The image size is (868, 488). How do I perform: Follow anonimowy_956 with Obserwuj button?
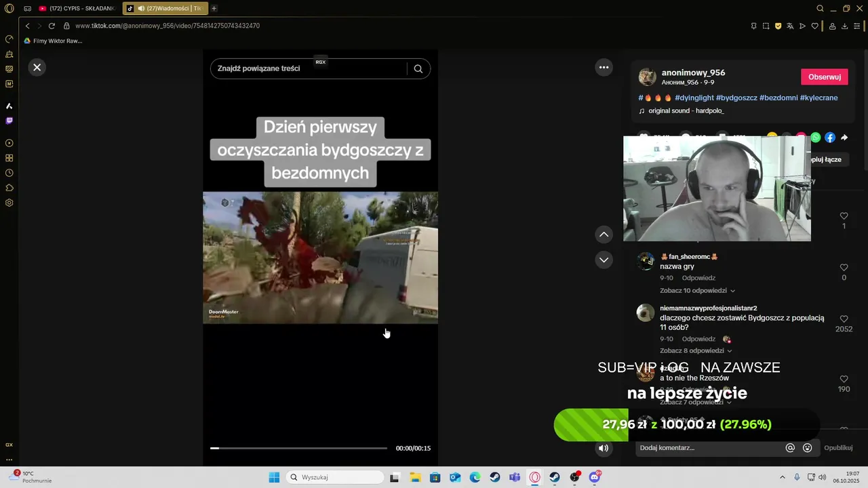[x=825, y=77]
